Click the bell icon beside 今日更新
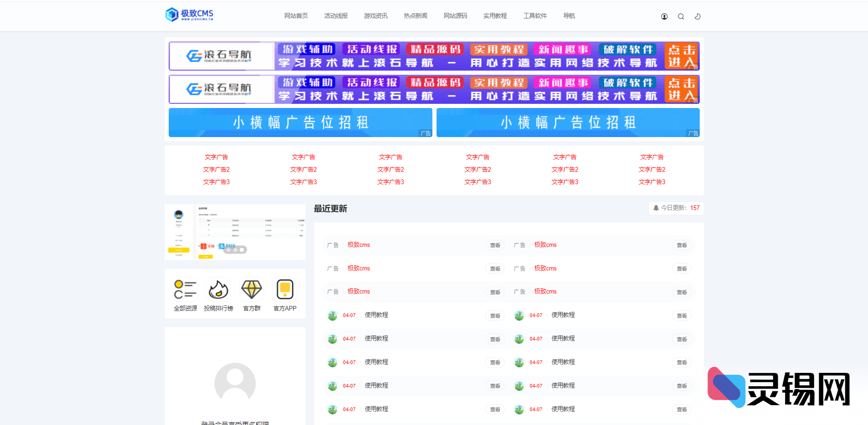Viewport: 868px width, 425px height. point(656,208)
